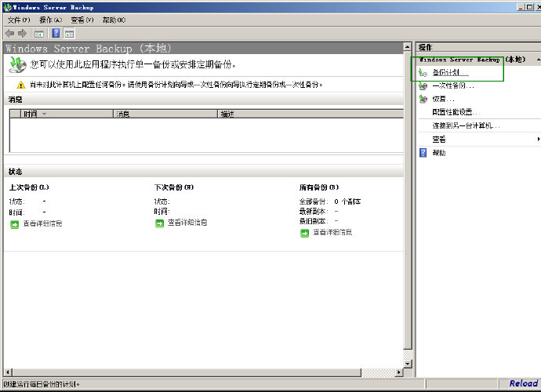The image size is (541, 392).
Task: Open the 操作(A) menu
Action: pyautogui.click(x=51, y=20)
